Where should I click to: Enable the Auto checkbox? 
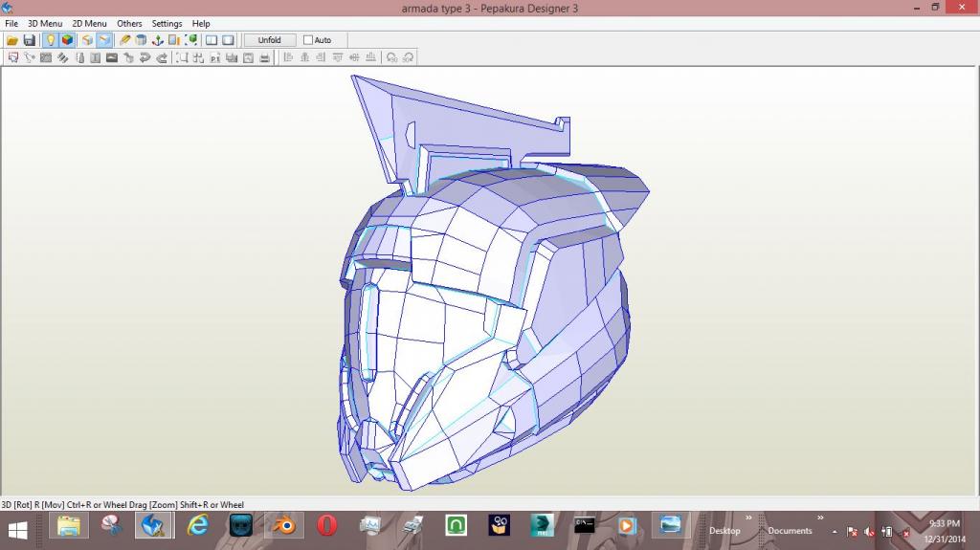308,40
